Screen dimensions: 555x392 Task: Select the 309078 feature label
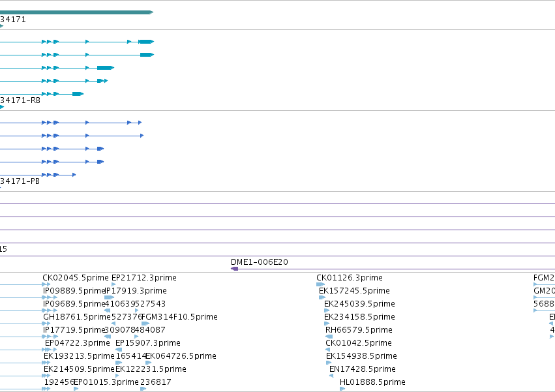[x=120, y=330]
